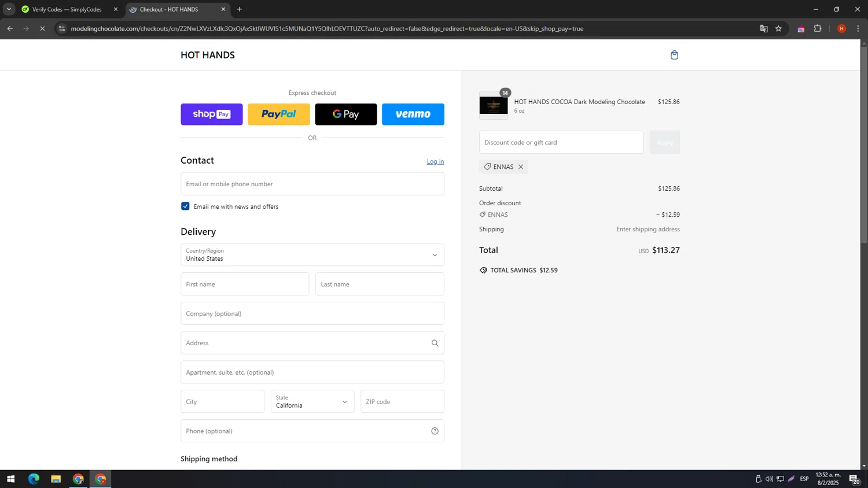Close the Checkout HOT HANDS tab

point(223,9)
